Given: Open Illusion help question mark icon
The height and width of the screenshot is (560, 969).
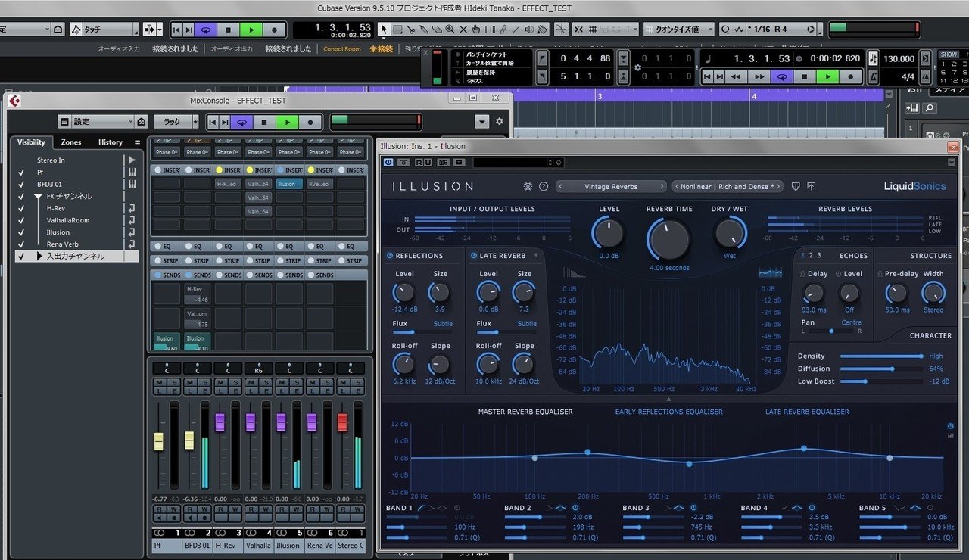Looking at the screenshot, I should [543, 186].
